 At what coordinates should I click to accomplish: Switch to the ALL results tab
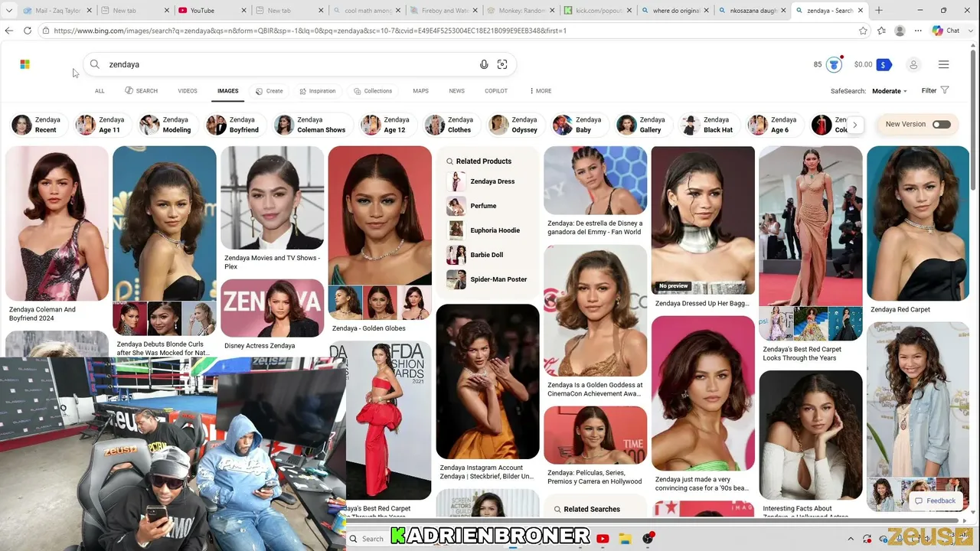[100, 91]
